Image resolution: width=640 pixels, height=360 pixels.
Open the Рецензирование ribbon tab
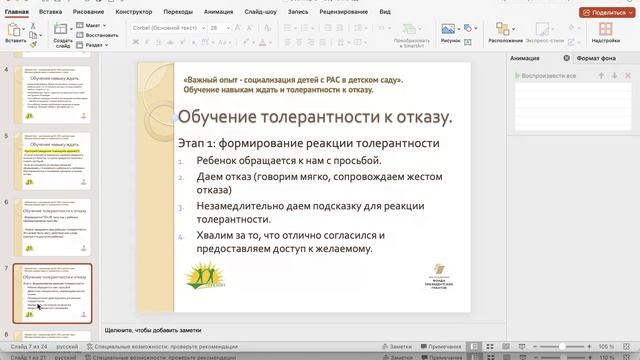343,12
